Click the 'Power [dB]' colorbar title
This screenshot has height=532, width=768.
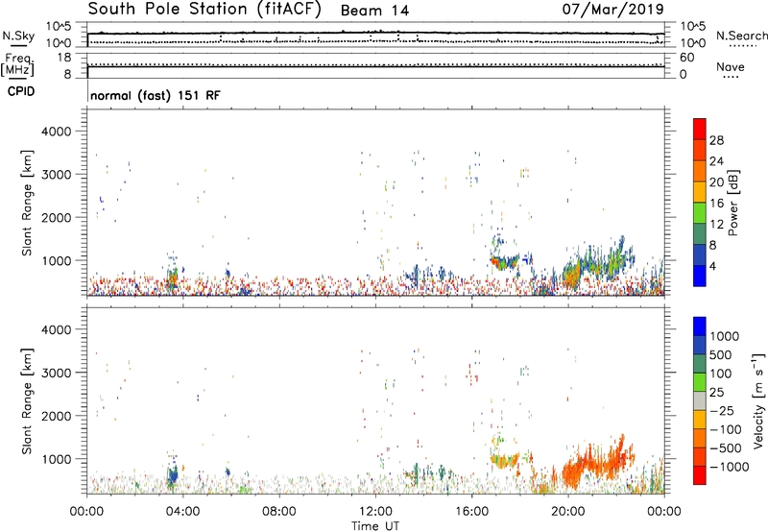pyautogui.click(x=732, y=203)
